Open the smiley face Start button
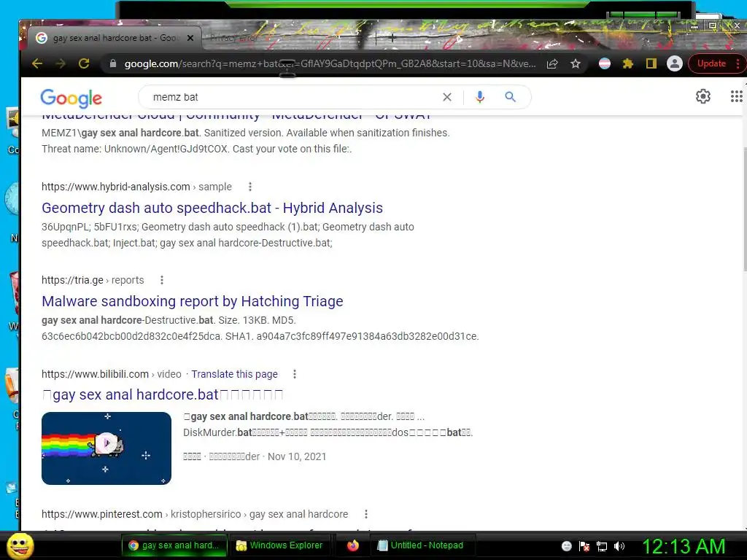 coord(20,545)
